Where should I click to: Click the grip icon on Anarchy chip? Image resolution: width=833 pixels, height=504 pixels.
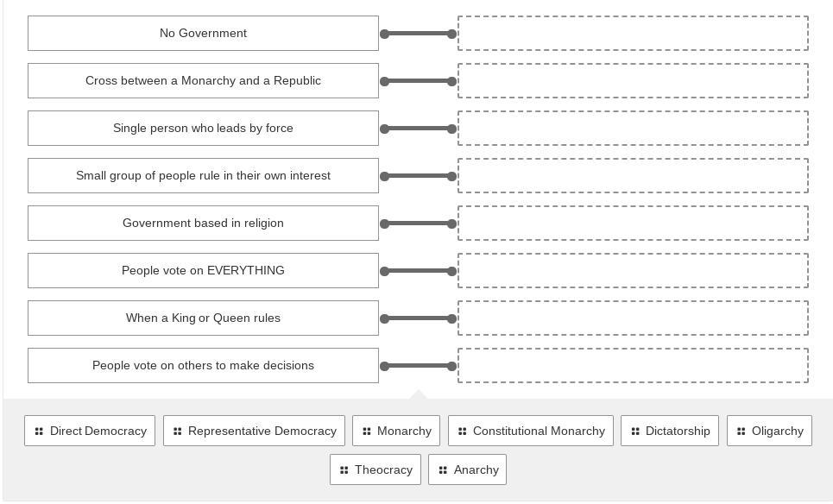[442, 470]
